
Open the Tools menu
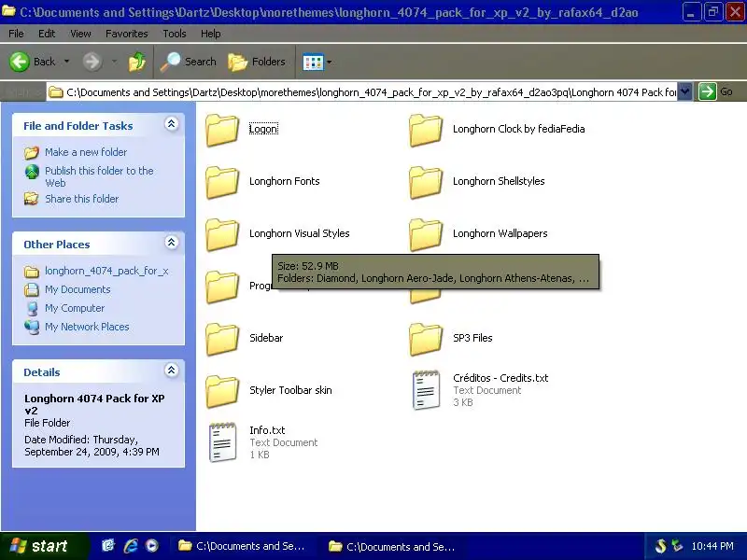[175, 34]
